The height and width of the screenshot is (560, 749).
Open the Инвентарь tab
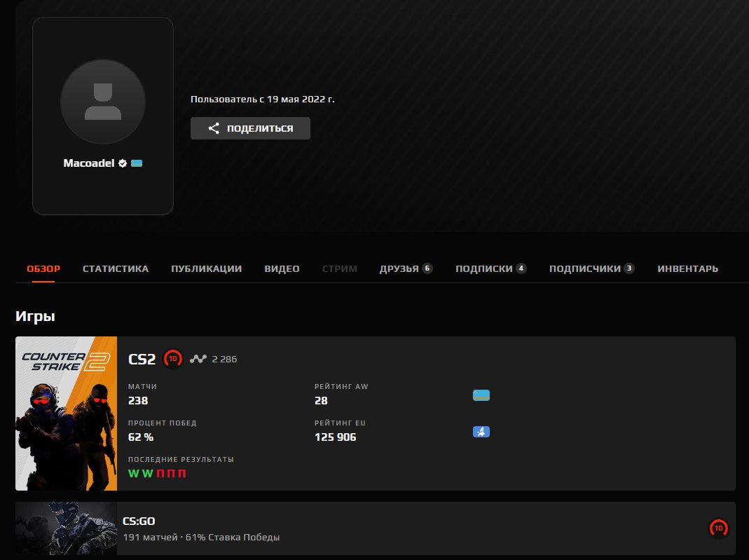click(x=687, y=268)
